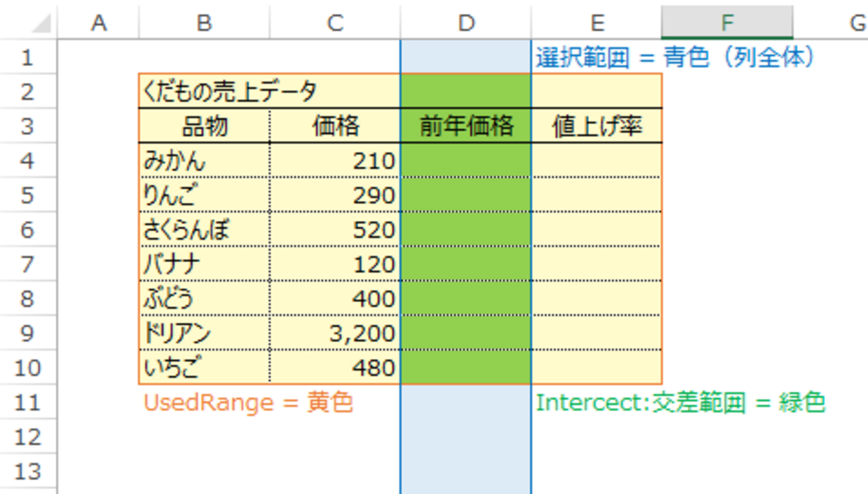Viewport: 868px width, 494px height.
Task: Click the 値上げ率 header cell
Action: pyautogui.click(x=596, y=126)
